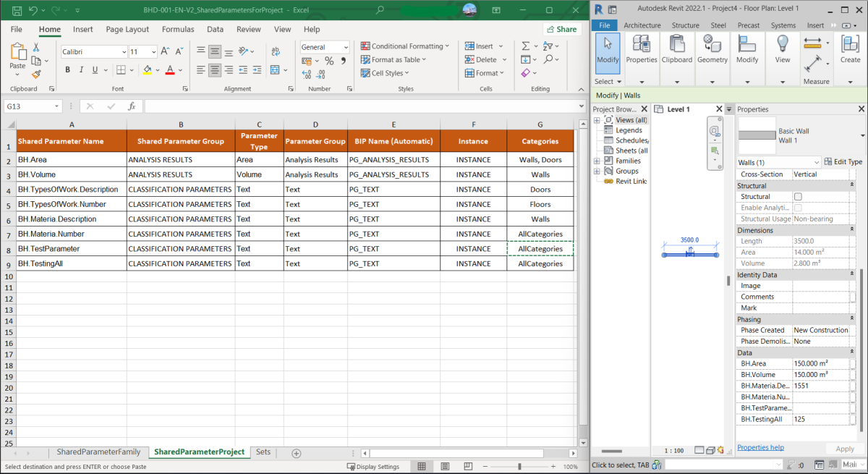Open the Properties help link
The width and height of the screenshot is (868, 474).
[759, 448]
